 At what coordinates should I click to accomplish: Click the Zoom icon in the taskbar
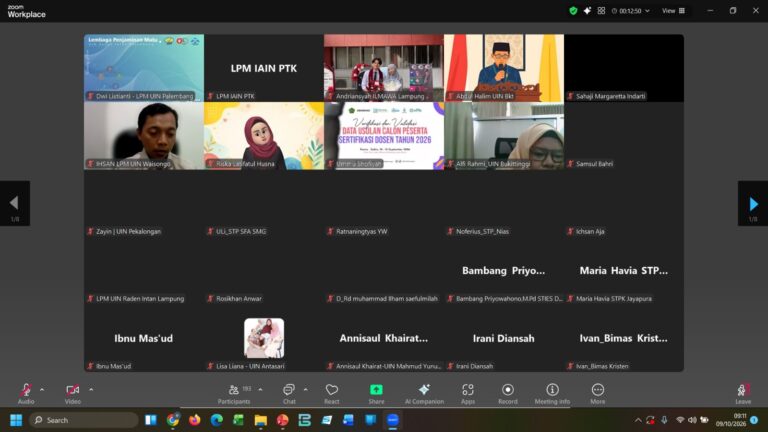click(x=393, y=420)
